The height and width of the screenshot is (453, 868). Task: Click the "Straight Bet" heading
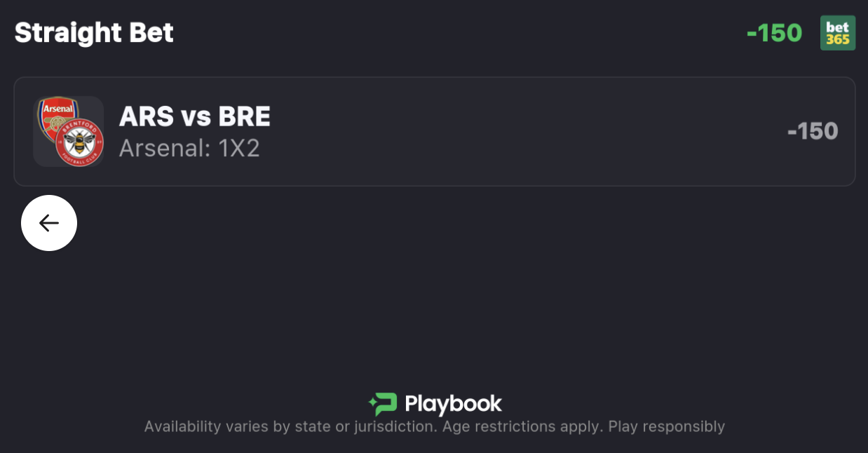coord(94,33)
